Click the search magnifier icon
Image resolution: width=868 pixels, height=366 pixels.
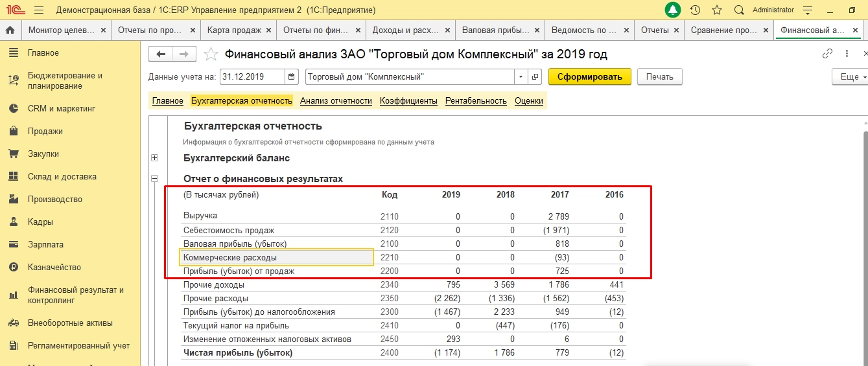click(x=738, y=10)
